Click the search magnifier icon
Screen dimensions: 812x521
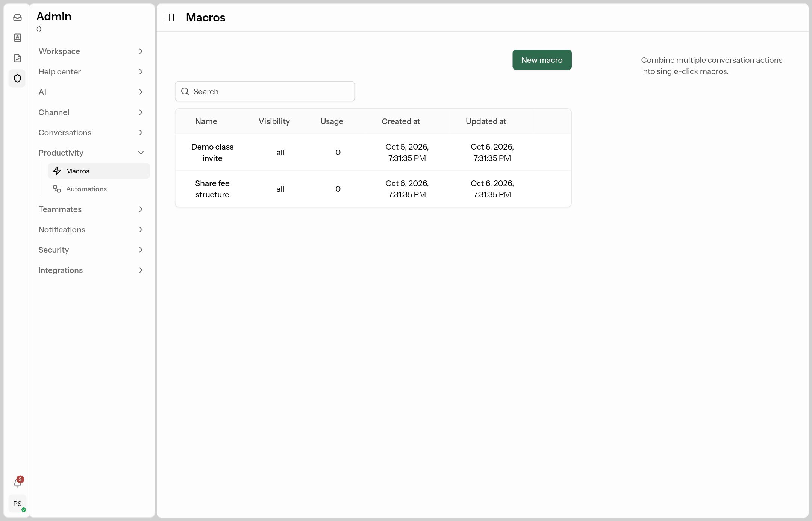185,91
